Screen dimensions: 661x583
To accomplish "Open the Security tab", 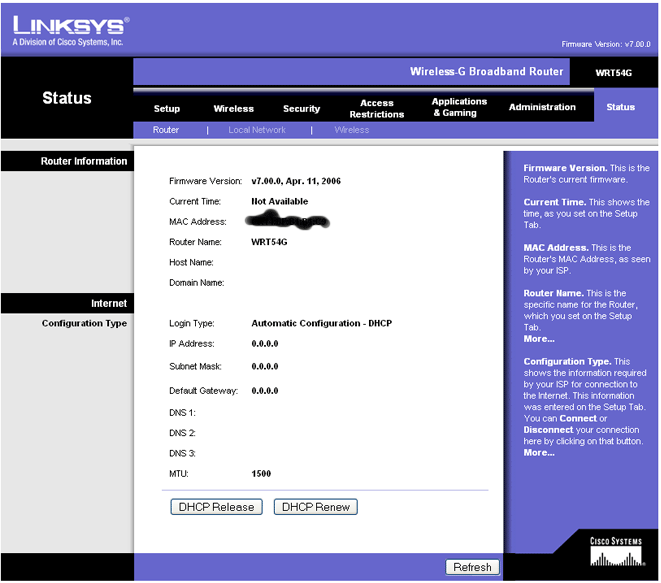I will point(301,109).
